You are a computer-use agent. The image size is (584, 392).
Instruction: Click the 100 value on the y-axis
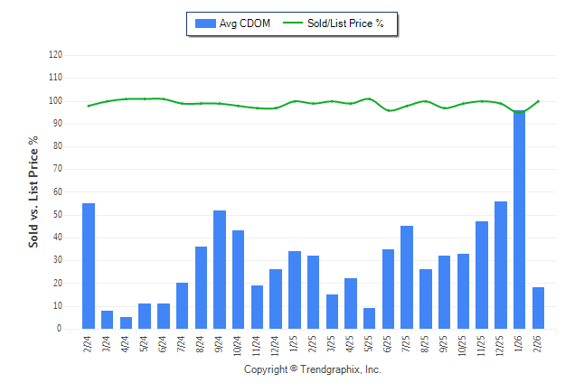(55, 100)
